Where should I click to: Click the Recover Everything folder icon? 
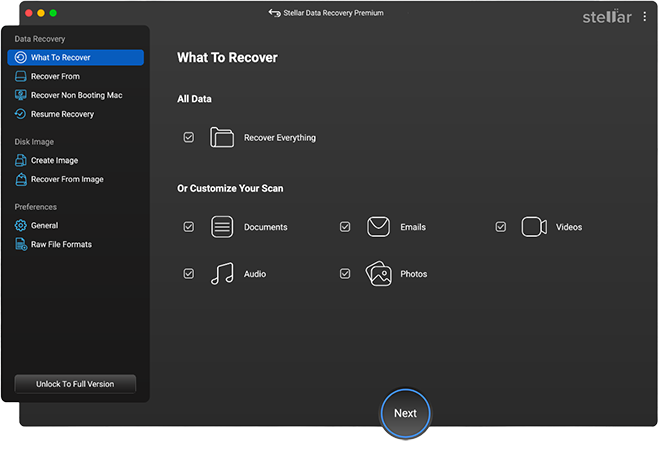click(x=222, y=137)
